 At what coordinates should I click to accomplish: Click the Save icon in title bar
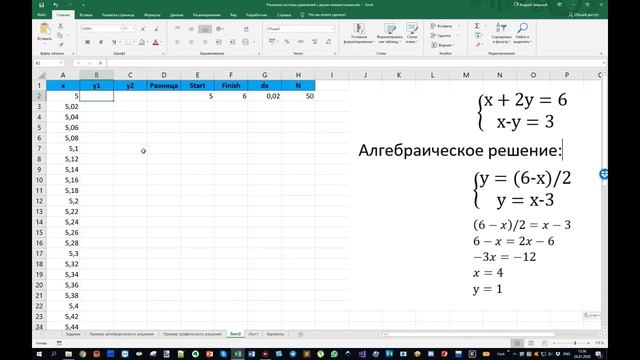[x=41, y=5]
